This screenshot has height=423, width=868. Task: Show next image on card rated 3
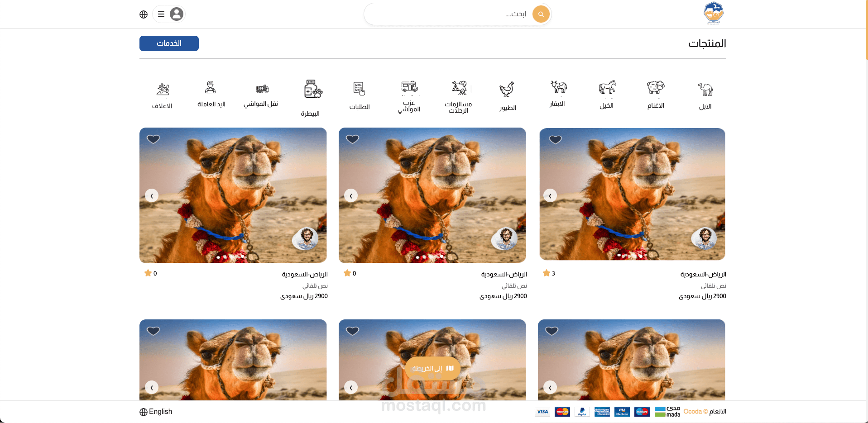point(550,195)
